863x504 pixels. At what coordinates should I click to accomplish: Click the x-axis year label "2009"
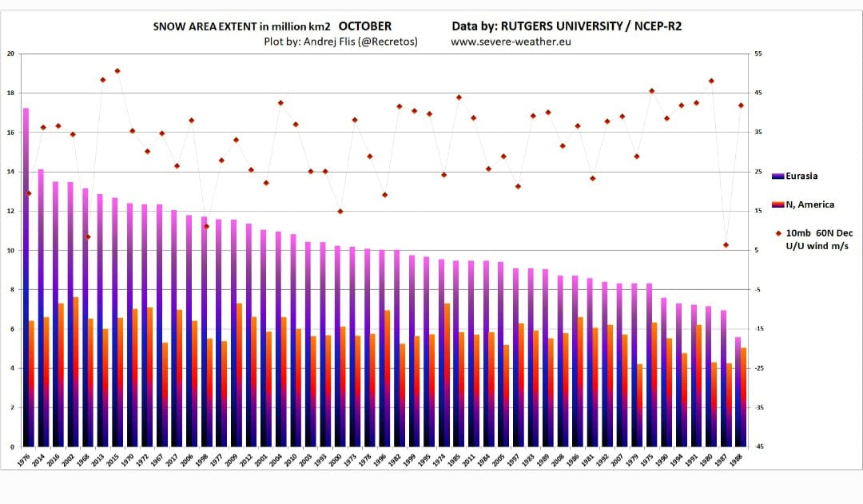click(x=232, y=460)
